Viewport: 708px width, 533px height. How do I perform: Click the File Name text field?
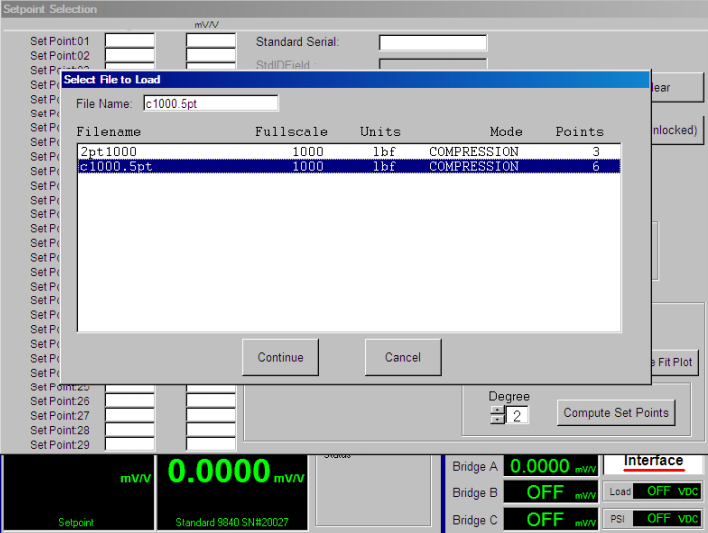pos(210,103)
